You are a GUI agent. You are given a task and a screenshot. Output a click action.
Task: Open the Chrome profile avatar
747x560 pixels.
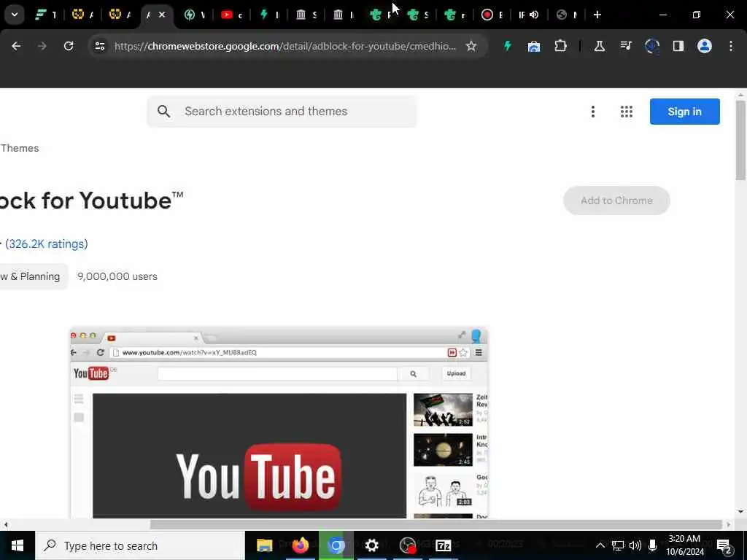705,46
